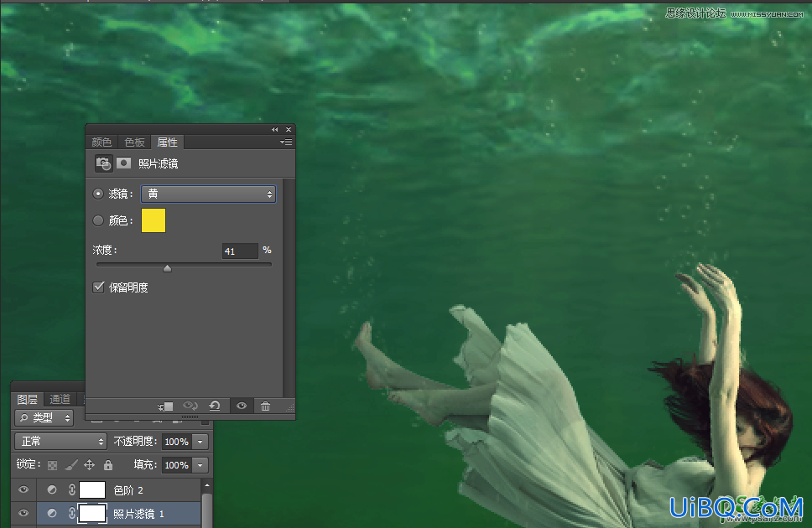Image resolution: width=812 pixels, height=528 pixels.
Task: Click the 浓度 value field showing 41
Action: [x=240, y=251]
